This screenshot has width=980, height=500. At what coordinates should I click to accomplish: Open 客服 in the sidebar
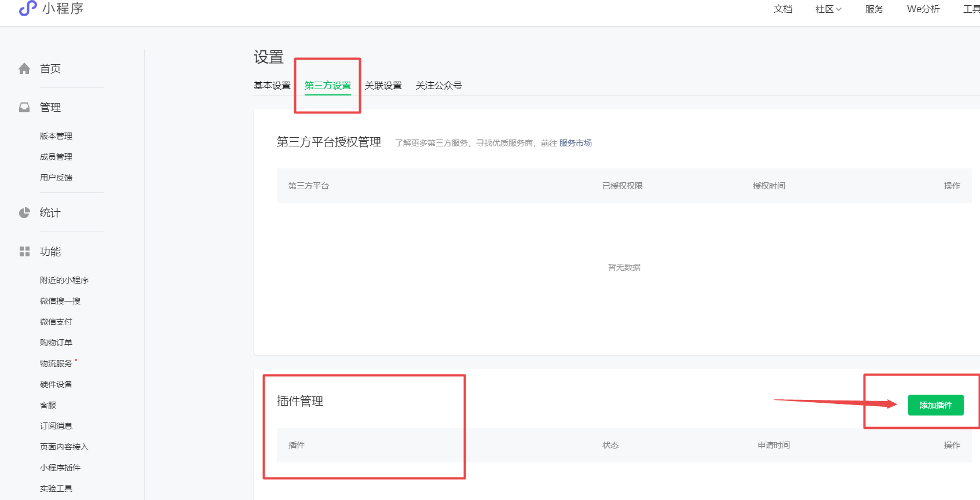48,405
